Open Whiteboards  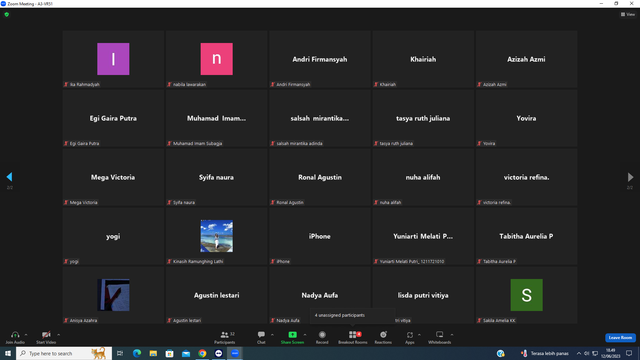(440, 337)
